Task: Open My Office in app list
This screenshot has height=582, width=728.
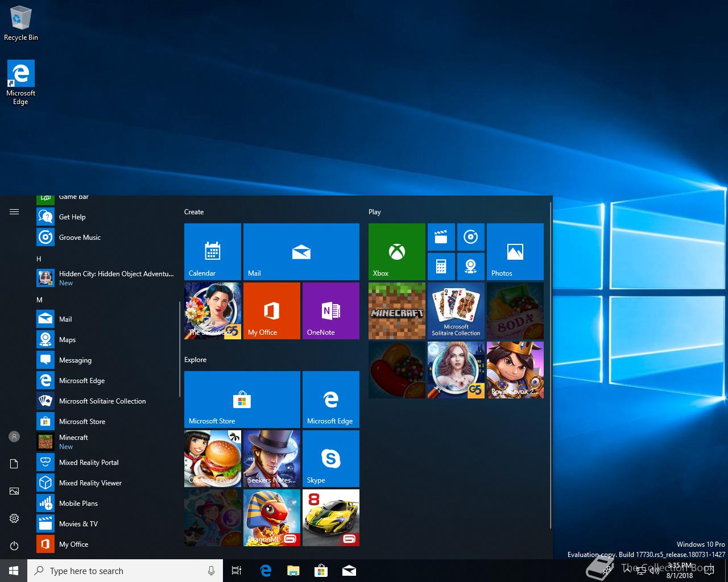Action: point(106,544)
